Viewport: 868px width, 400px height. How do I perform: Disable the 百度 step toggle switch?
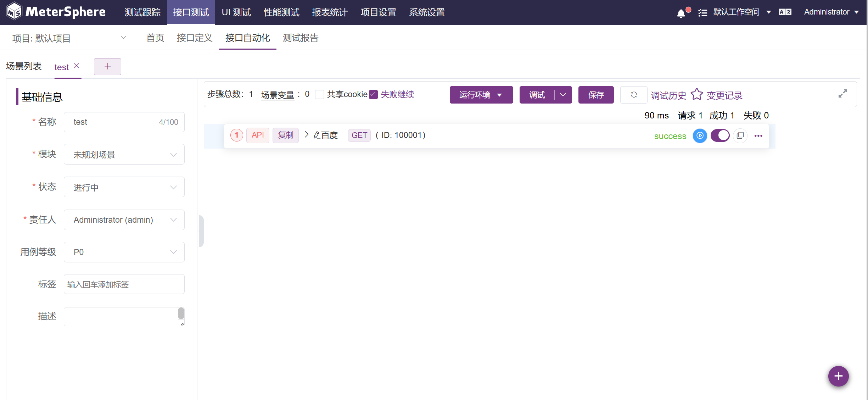pyautogui.click(x=720, y=135)
